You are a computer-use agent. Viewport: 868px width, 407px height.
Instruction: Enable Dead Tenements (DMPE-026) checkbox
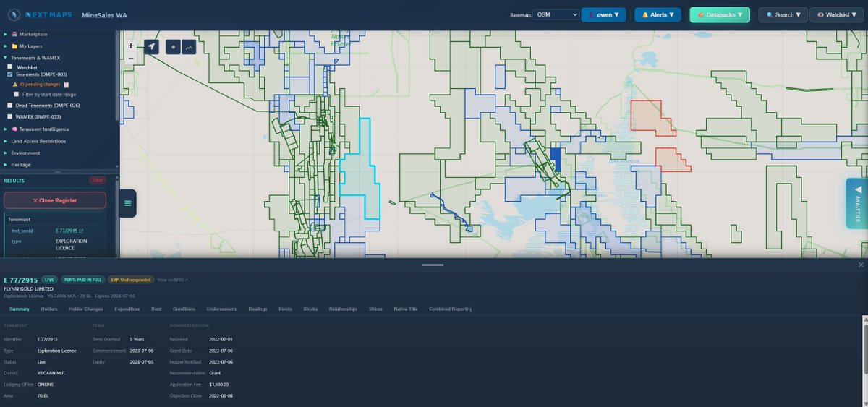(x=9, y=106)
